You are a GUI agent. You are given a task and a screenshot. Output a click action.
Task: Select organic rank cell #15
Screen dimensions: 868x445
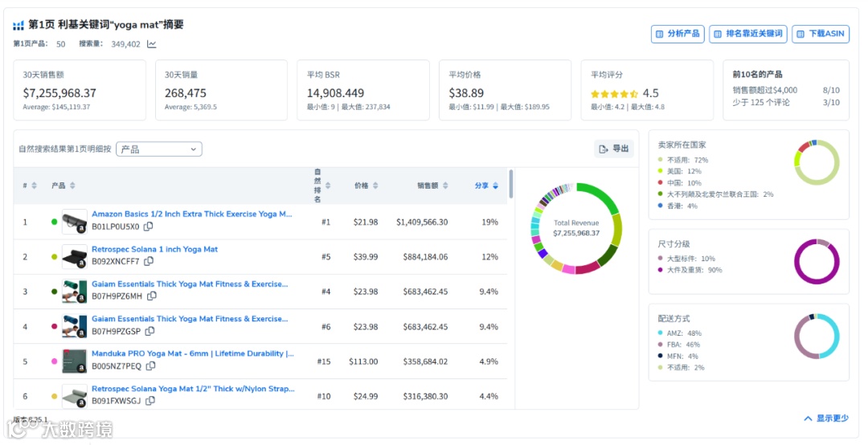pos(324,361)
